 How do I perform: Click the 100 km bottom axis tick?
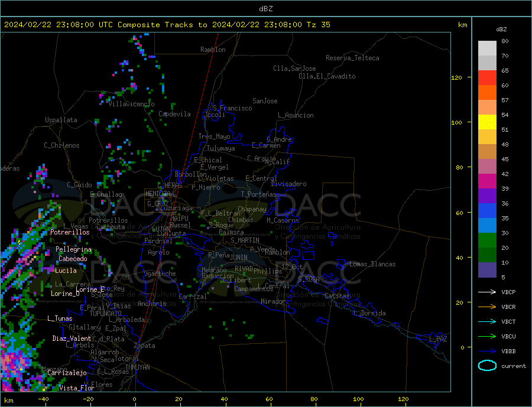(x=358, y=399)
